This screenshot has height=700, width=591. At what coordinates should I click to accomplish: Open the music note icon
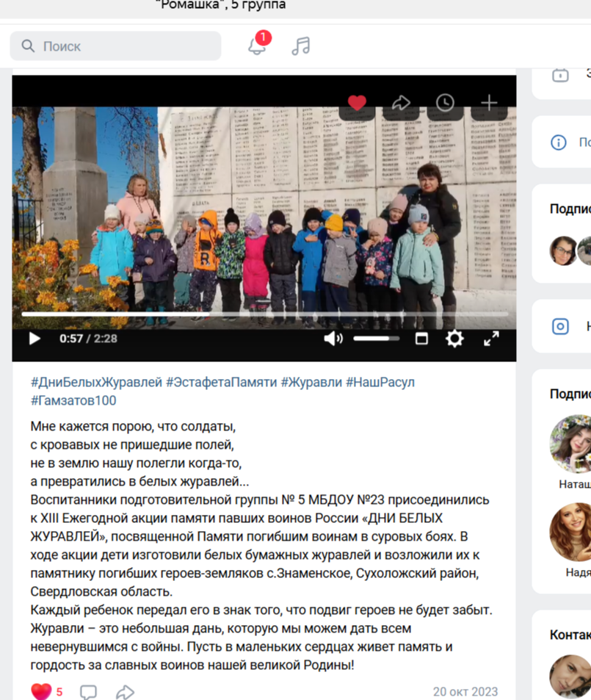(x=301, y=46)
